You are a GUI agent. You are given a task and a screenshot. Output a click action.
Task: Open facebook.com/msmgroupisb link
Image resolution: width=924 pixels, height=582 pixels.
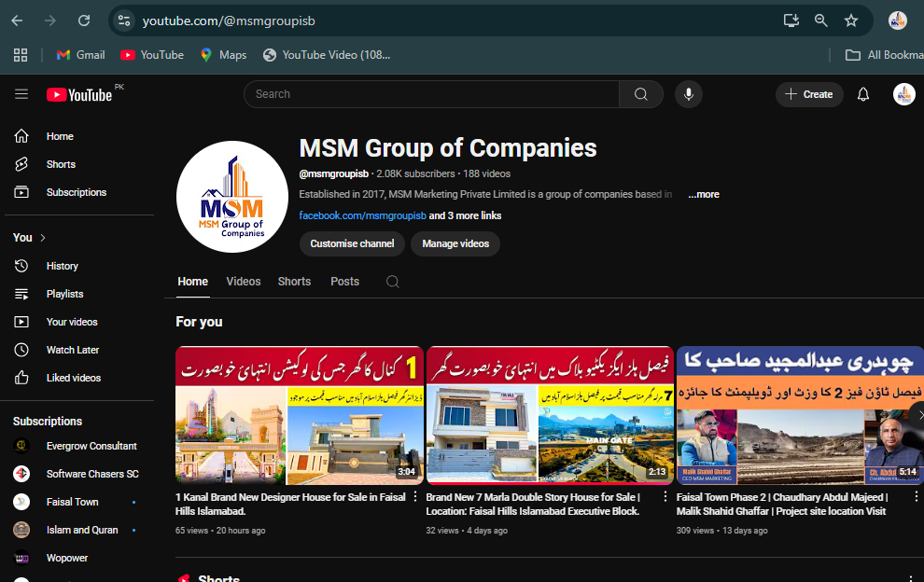pos(362,215)
